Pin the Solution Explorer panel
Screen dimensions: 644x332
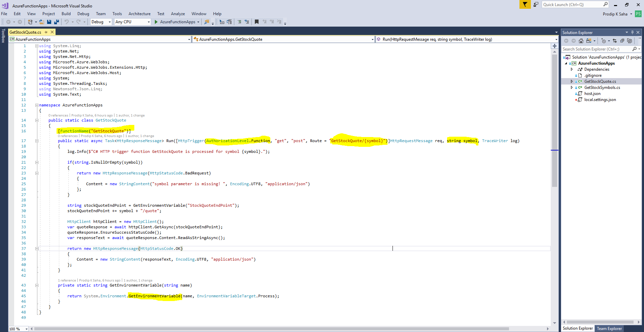point(632,32)
